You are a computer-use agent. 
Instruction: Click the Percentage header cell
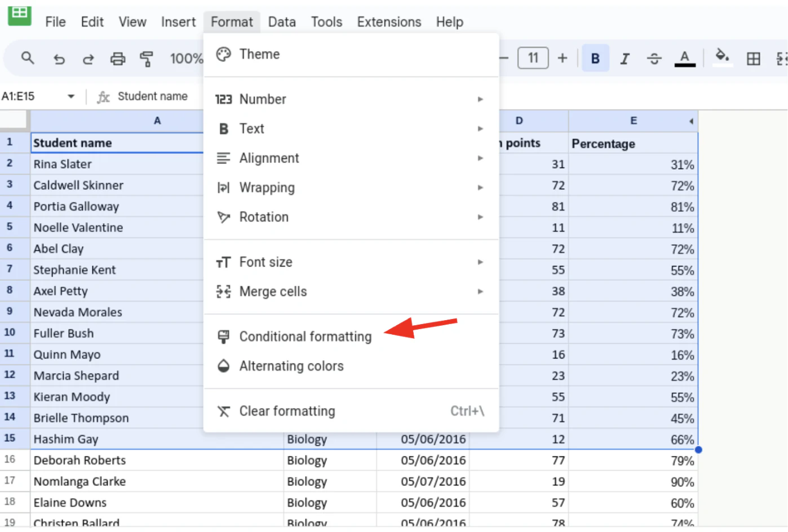click(633, 143)
